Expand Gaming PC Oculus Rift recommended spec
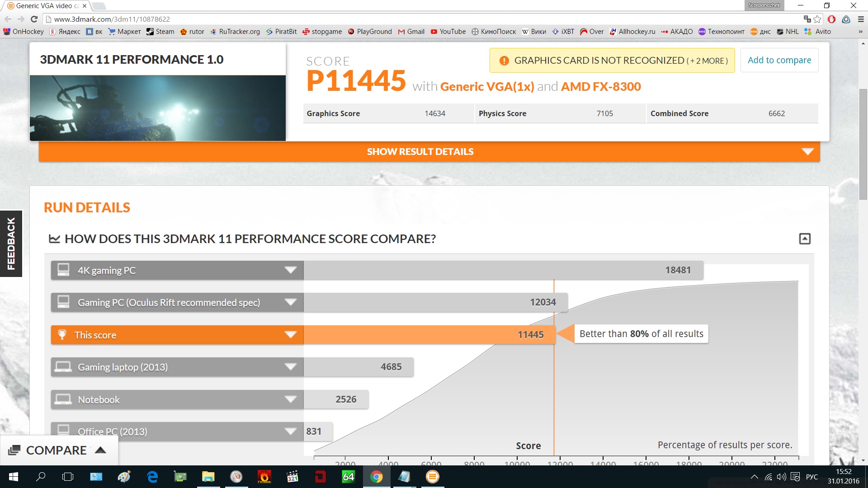The height and width of the screenshot is (488, 868). pos(290,302)
